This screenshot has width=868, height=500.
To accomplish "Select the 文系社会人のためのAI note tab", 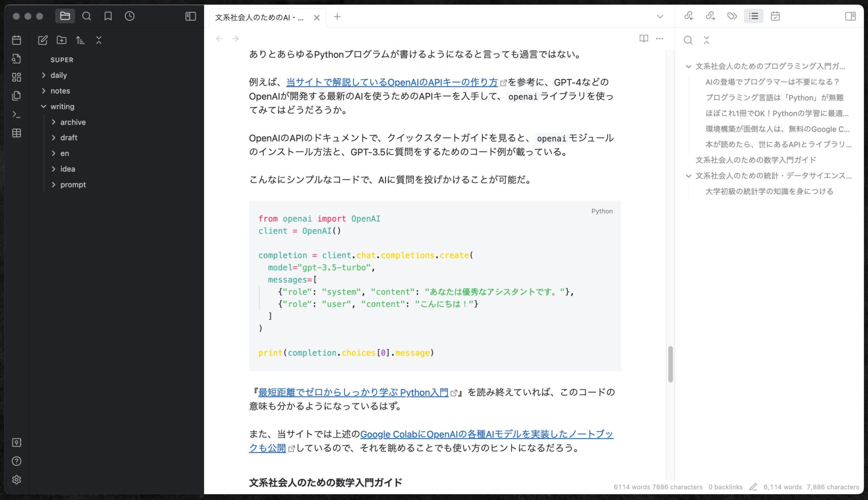I will [259, 18].
